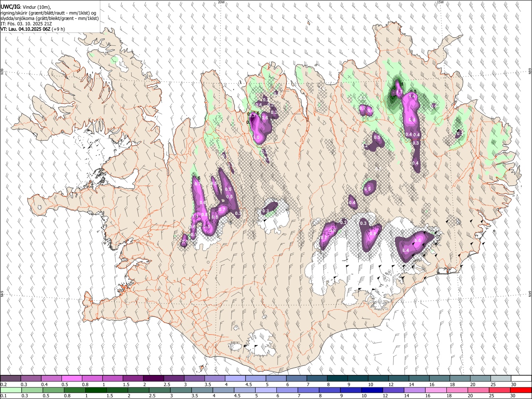Click the '1.0' precipitation value on the map
Viewport: 532px width, 399px height.
(x=256, y=137)
